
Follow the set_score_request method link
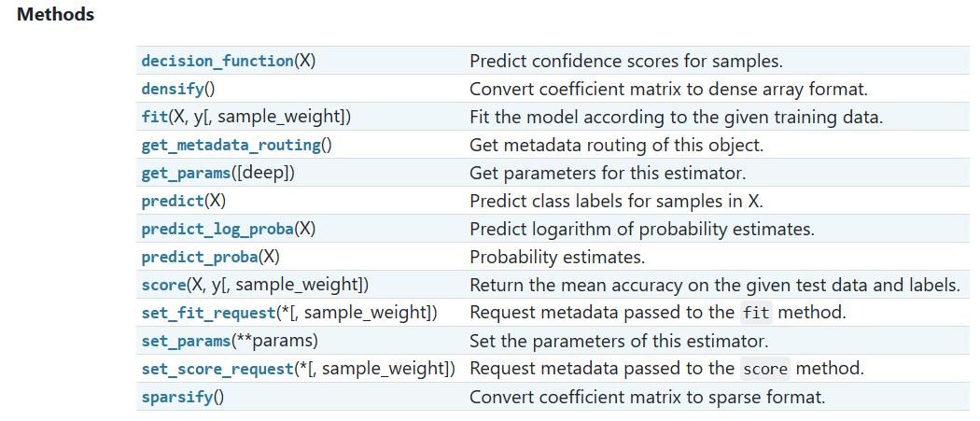217,369
